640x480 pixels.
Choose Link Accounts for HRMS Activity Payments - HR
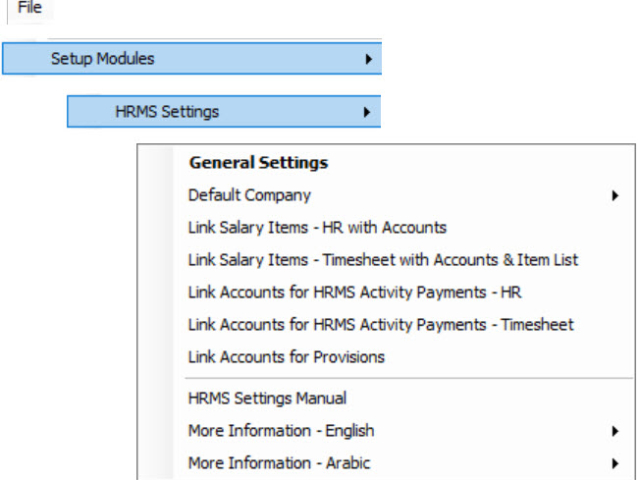(x=355, y=292)
